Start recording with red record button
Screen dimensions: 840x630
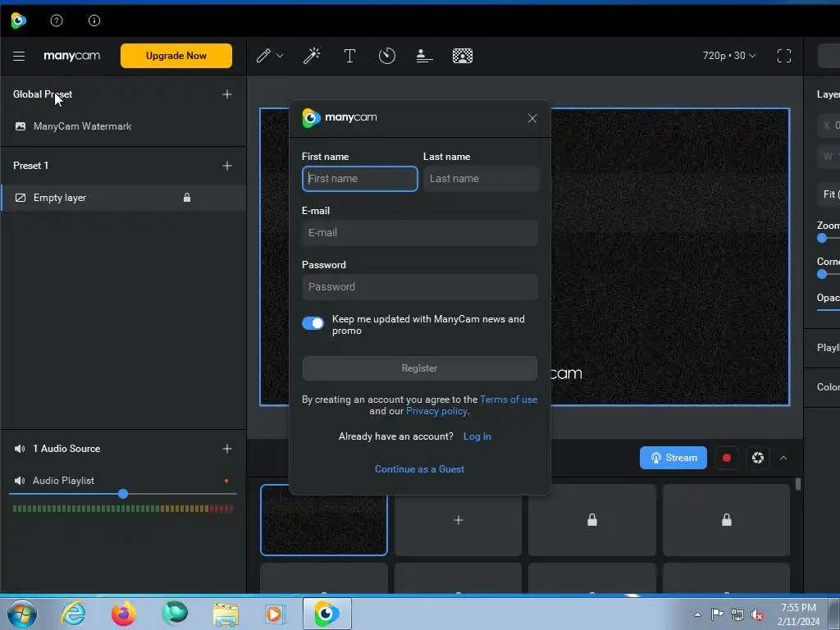[x=727, y=458]
